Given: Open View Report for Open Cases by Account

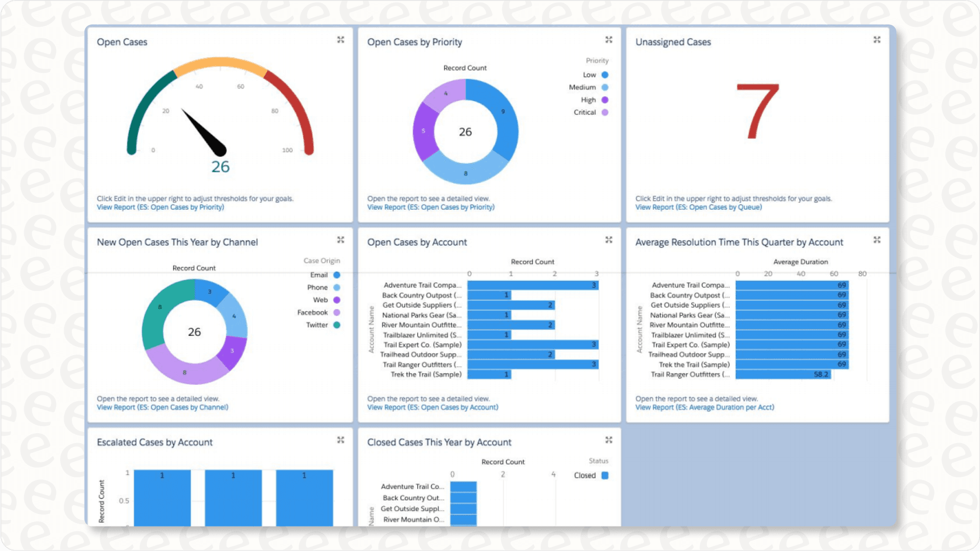Looking at the screenshot, I should point(433,407).
